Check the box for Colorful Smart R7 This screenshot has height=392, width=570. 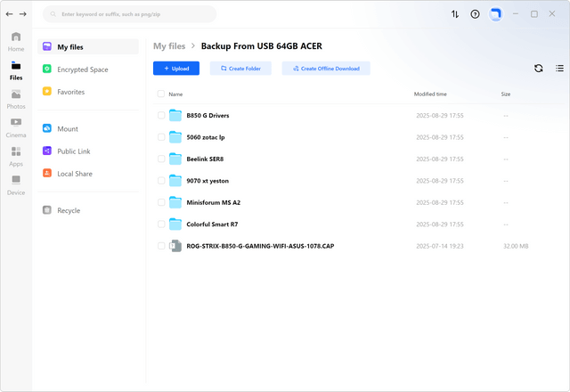point(161,225)
